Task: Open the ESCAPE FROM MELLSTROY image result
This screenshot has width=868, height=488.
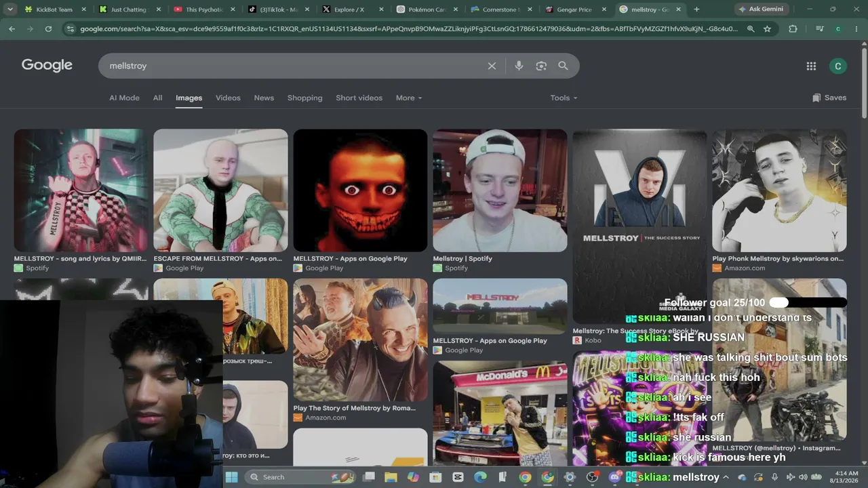Action: click(x=220, y=190)
